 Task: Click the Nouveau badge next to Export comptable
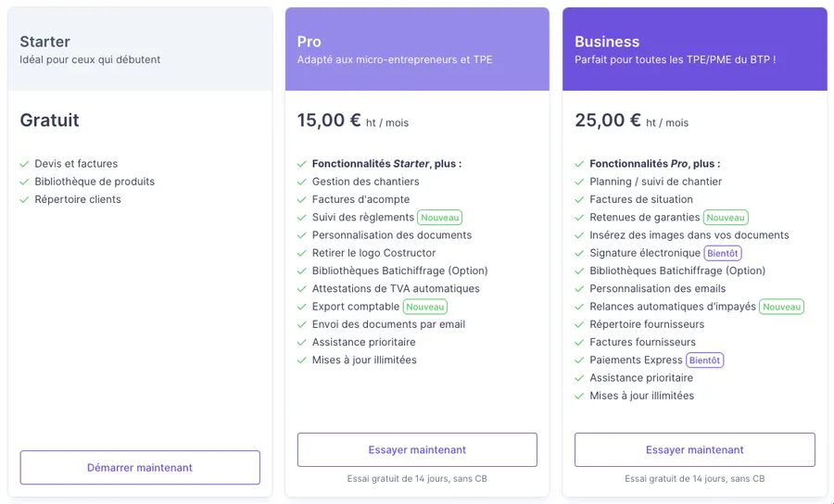click(425, 307)
